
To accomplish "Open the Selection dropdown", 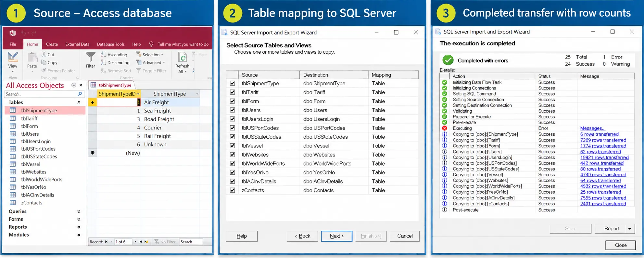I will (150, 54).
